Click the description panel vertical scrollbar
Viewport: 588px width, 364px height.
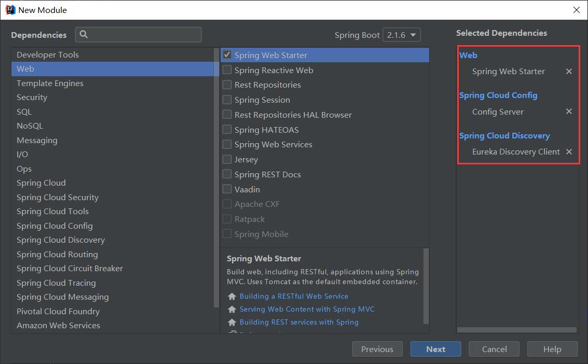coord(426,286)
